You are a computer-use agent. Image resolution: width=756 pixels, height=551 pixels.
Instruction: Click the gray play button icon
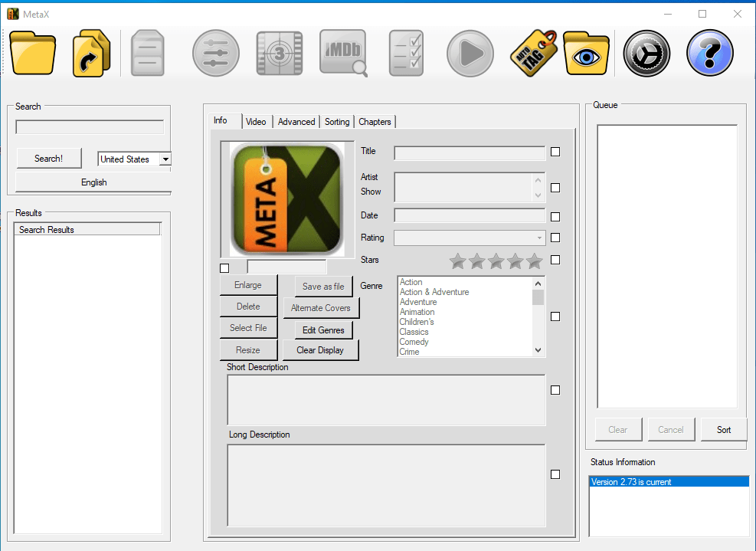pyautogui.click(x=470, y=53)
